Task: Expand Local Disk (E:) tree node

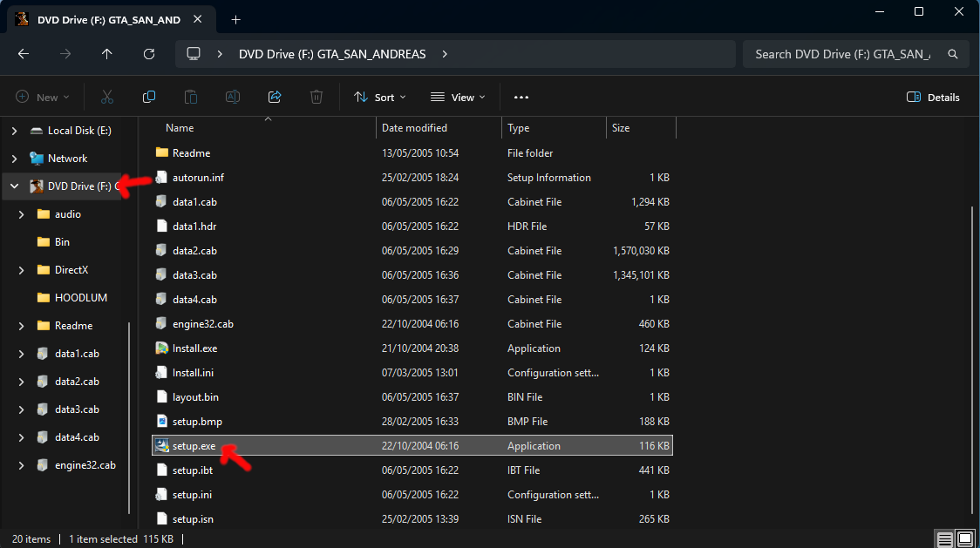Action: (14, 131)
